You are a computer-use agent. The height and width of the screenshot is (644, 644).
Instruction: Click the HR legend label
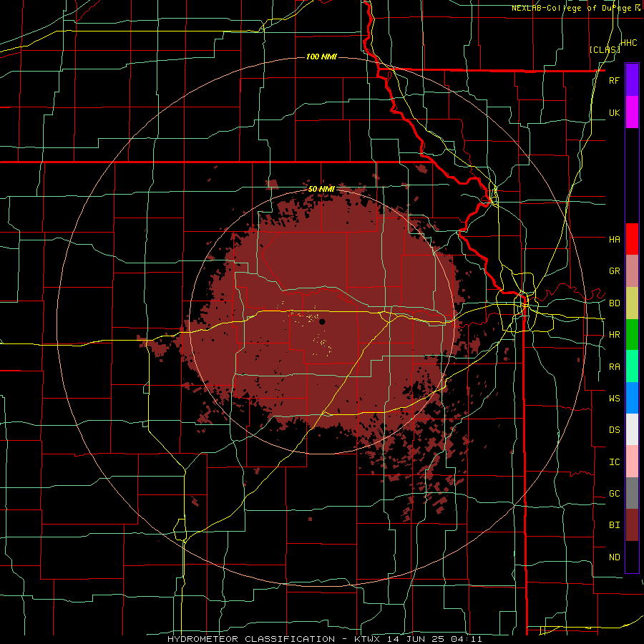click(614, 335)
